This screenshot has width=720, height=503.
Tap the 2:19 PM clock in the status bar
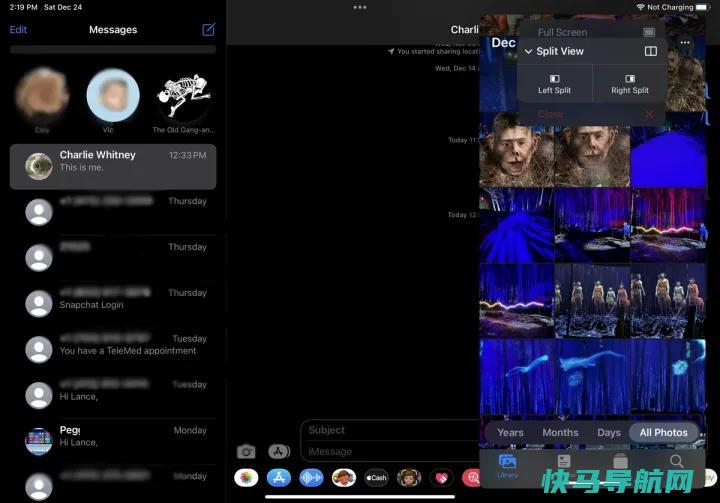pos(23,7)
